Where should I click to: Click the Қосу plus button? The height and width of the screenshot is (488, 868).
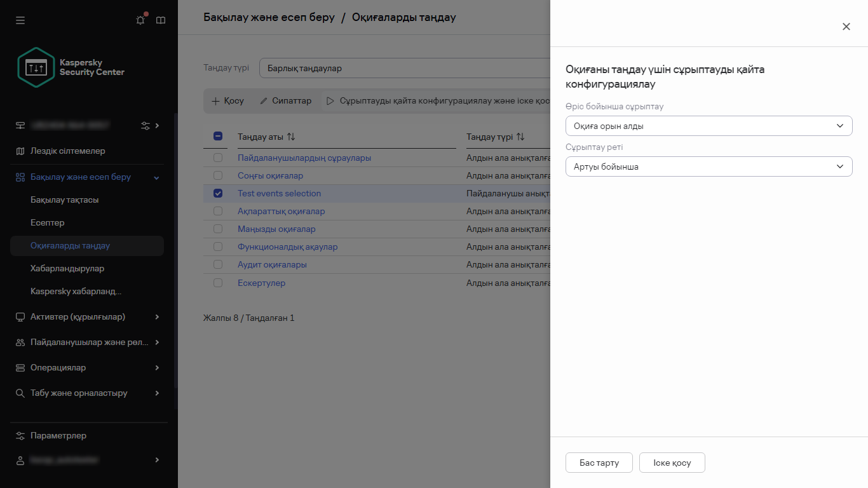click(227, 101)
